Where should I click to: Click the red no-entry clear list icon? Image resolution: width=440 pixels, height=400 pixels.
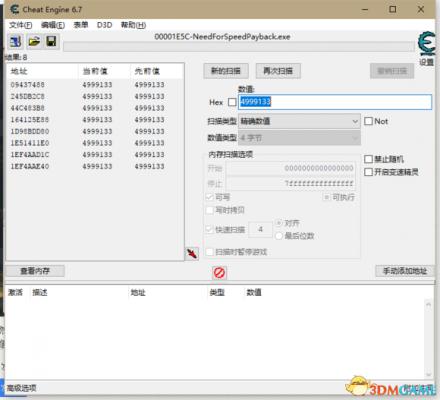click(x=219, y=273)
